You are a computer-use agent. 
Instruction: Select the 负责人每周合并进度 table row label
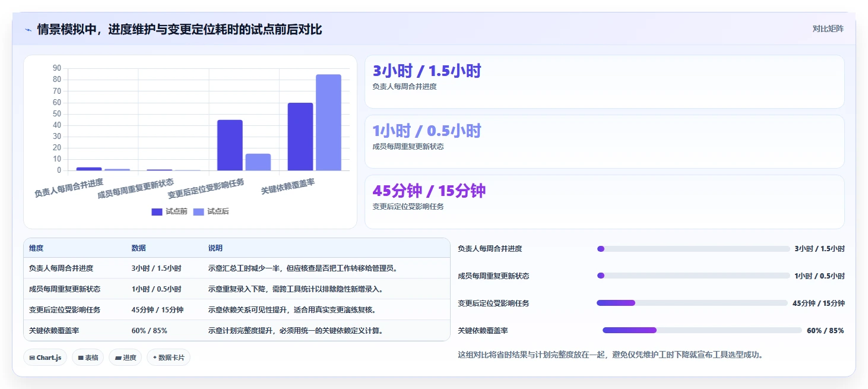[x=61, y=268]
